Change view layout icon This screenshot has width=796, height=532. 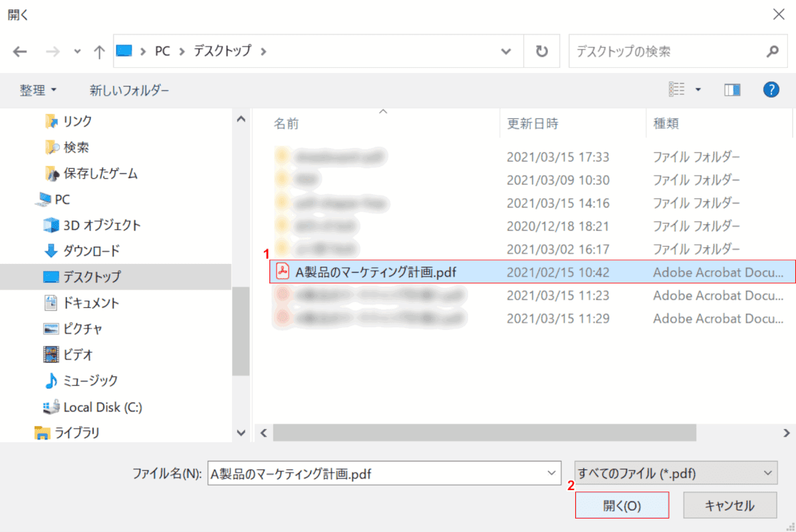pyautogui.click(x=677, y=89)
